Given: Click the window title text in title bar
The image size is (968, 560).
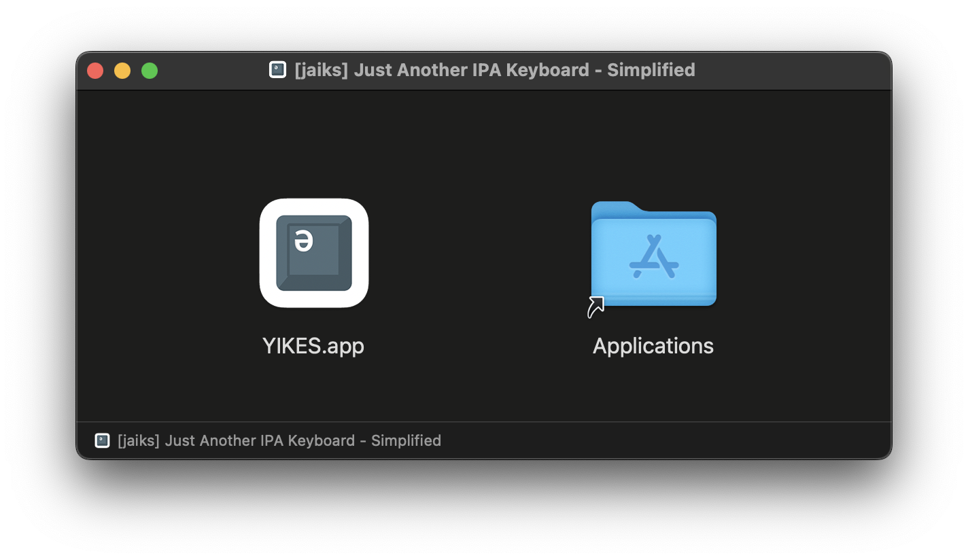Looking at the screenshot, I should pyautogui.click(x=495, y=70).
